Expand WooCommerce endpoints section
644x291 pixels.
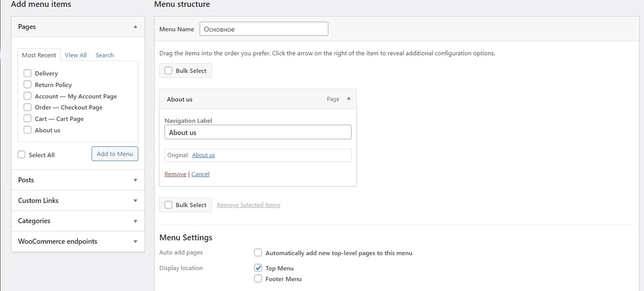point(135,241)
